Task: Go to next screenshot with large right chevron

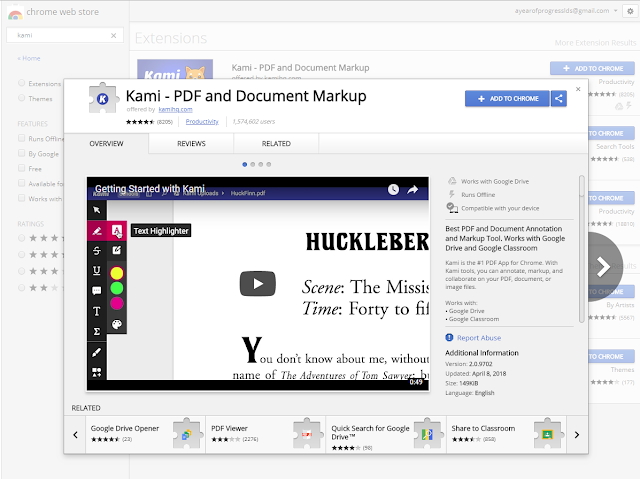Action: click(603, 267)
